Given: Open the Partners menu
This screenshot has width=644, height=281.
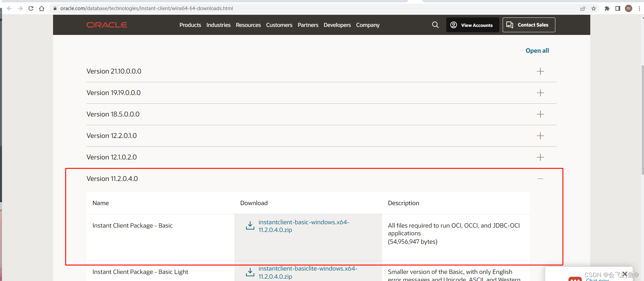Looking at the screenshot, I should pyautogui.click(x=308, y=25).
